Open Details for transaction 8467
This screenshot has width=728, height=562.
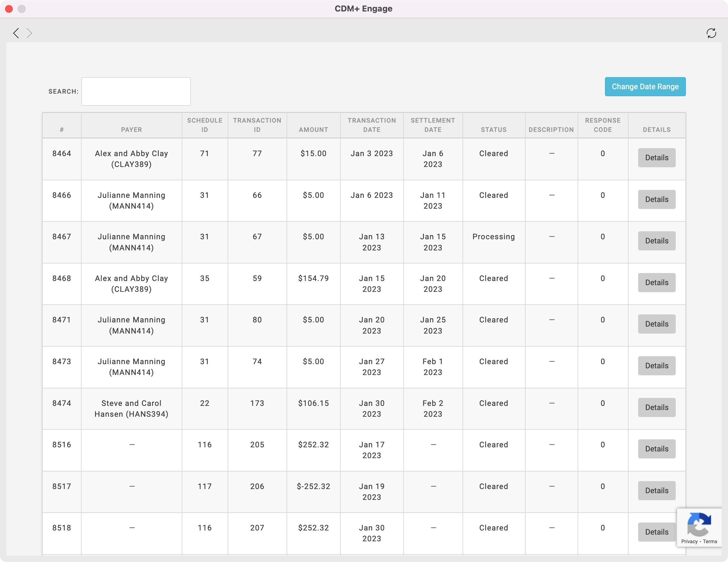pyautogui.click(x=656, y=241)
